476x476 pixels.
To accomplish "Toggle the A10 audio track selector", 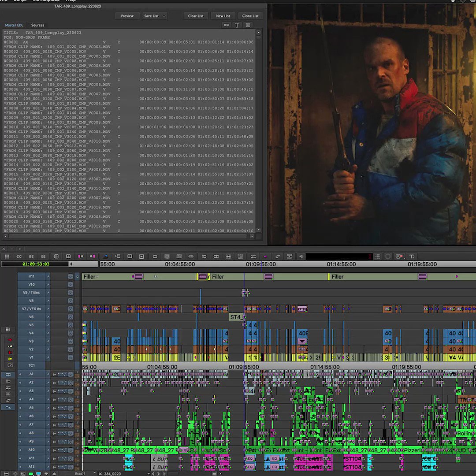I will pos(31,450).
